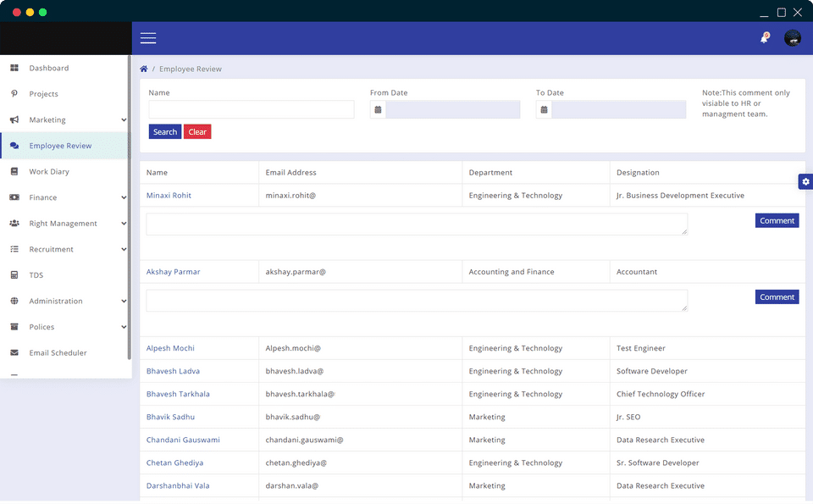The width and height of the screenshot is (813, 504).
Task: Click the Polices archive icon
Action: pos(14,327)
